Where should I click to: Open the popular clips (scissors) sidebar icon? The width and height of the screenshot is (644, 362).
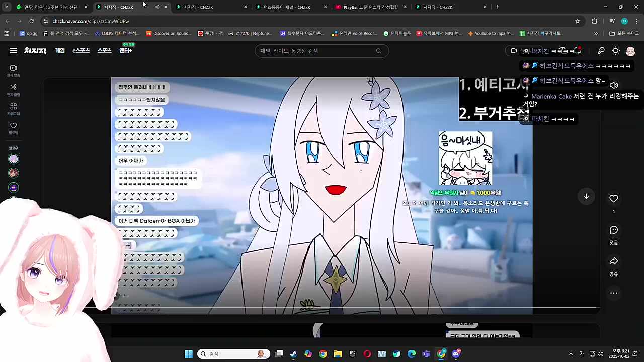pos(14,87)
